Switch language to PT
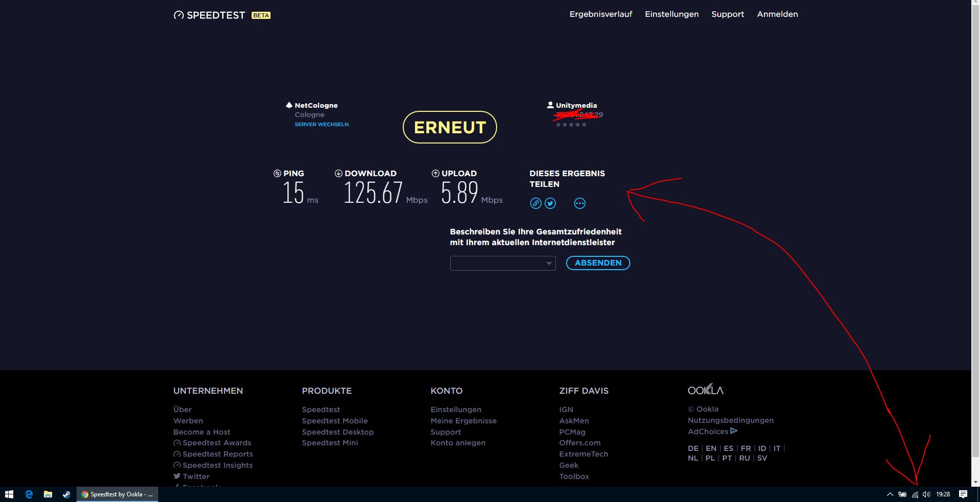The image size is (980, 502). pos(727,458)
